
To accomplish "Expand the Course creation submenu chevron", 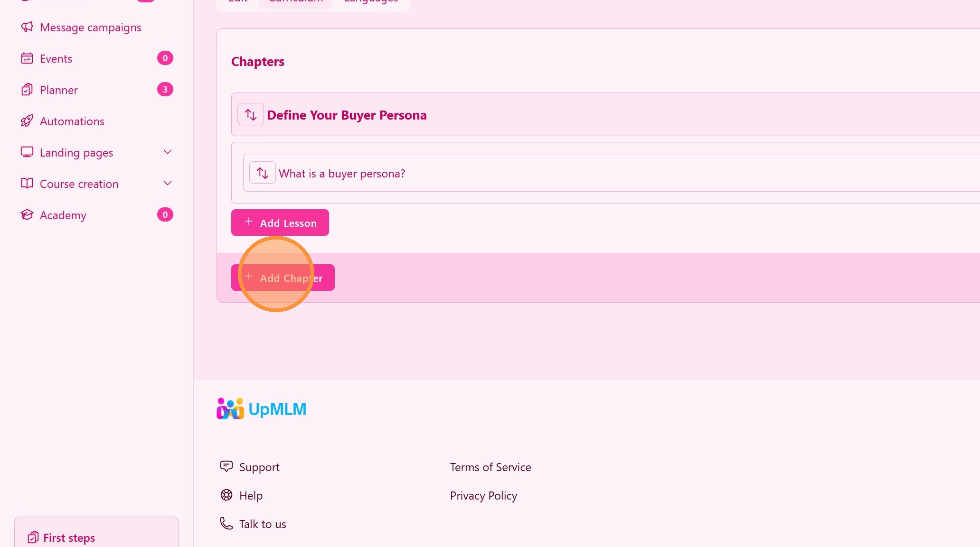I will pos(168,183).
